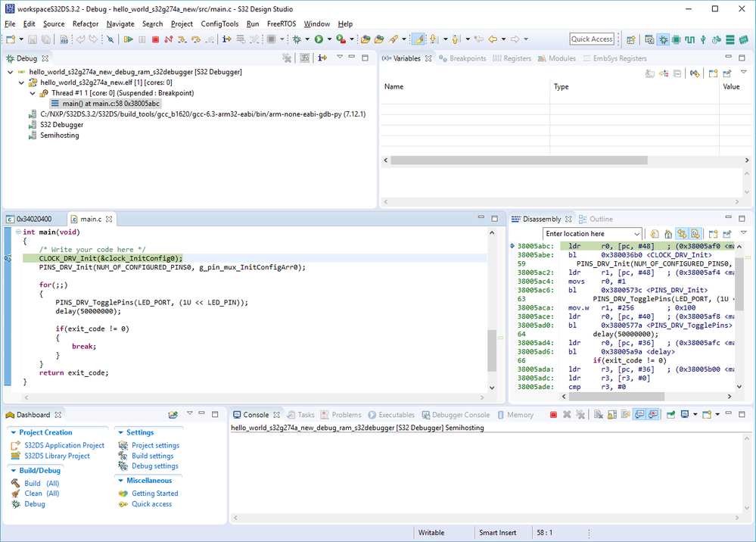Click red terminate icon in Console toolbar

[x=553, y=415]
